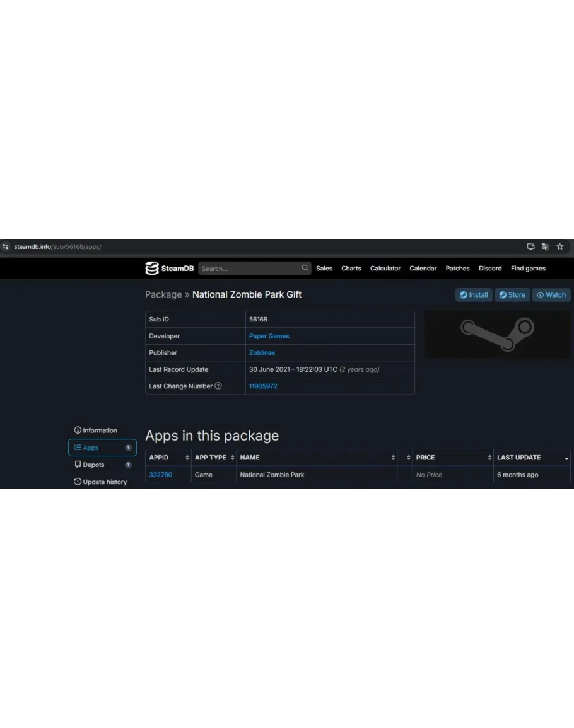Open the Zotdinex publisher link
Viewport: 574px width, 728px height.
(x=262, y=353)
